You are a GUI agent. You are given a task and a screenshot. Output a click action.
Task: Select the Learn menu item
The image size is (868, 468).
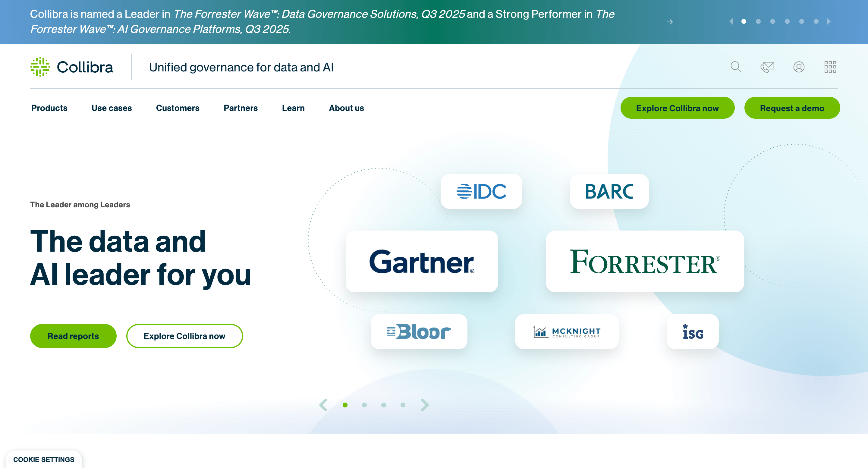tap(293, 108)
